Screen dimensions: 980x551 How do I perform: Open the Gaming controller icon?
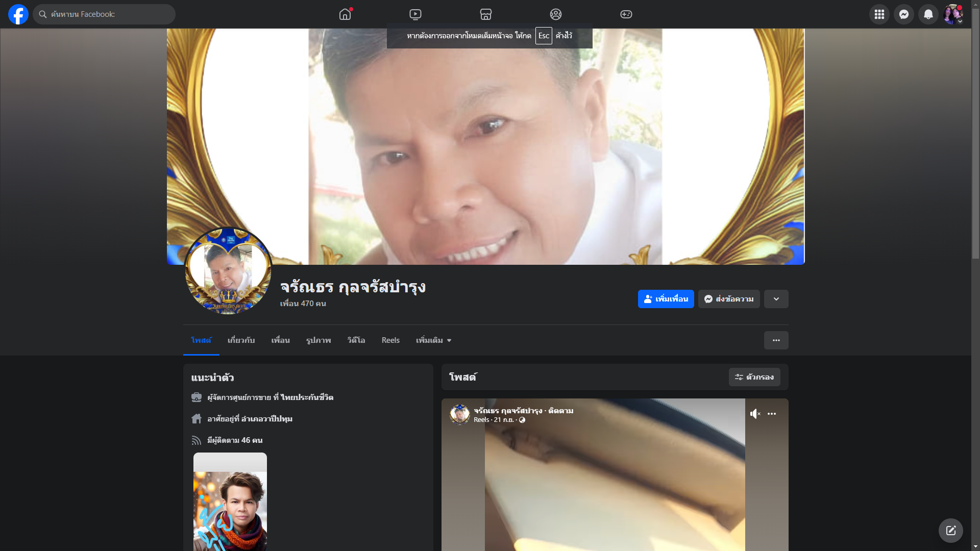tap(626, 14)
